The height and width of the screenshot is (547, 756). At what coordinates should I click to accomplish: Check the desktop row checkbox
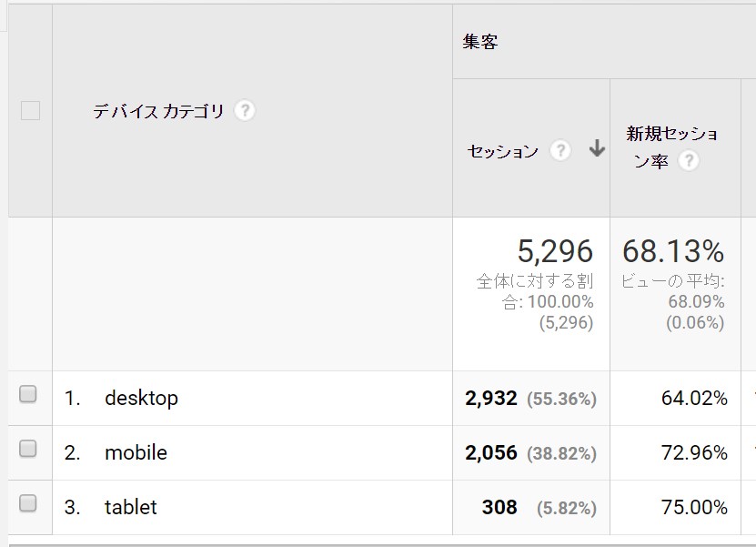(x=28, y=393)
